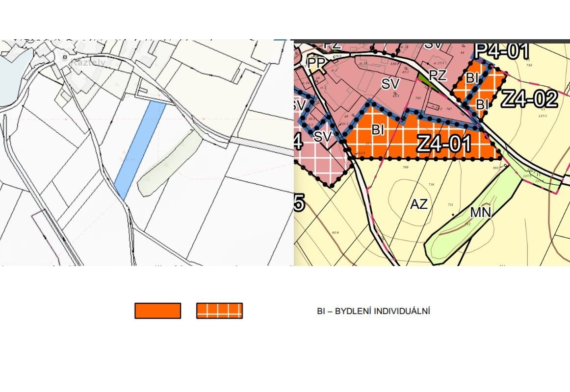Click the Z4-02 zone label
Image resolution: width=570 pixels, height=392 pixels.
[x=529, y=99]
